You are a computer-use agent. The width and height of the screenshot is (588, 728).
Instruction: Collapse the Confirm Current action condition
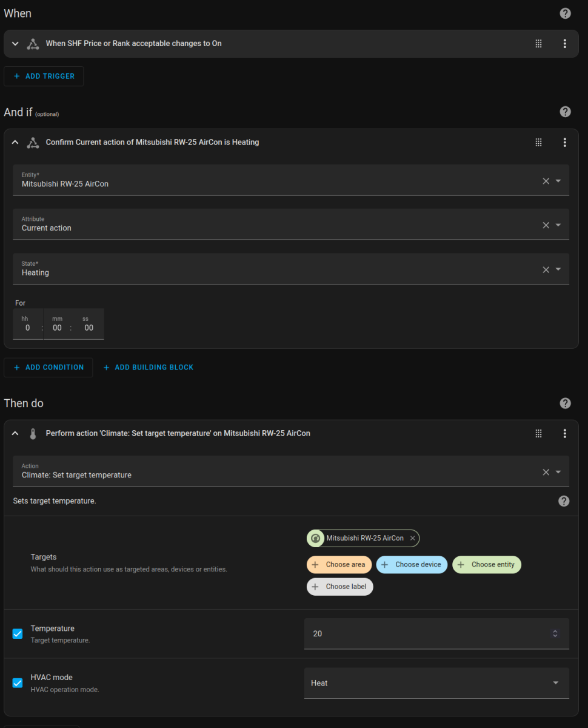pos(16,143)
